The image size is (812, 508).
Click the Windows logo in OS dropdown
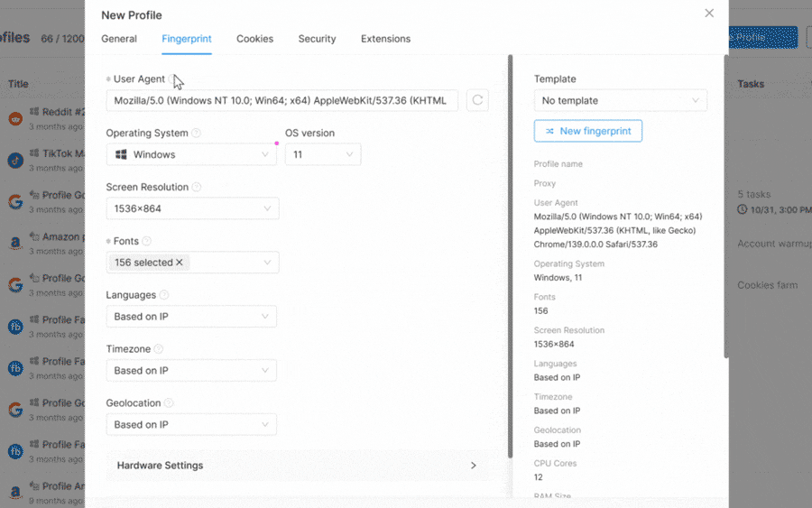(121, 154)
